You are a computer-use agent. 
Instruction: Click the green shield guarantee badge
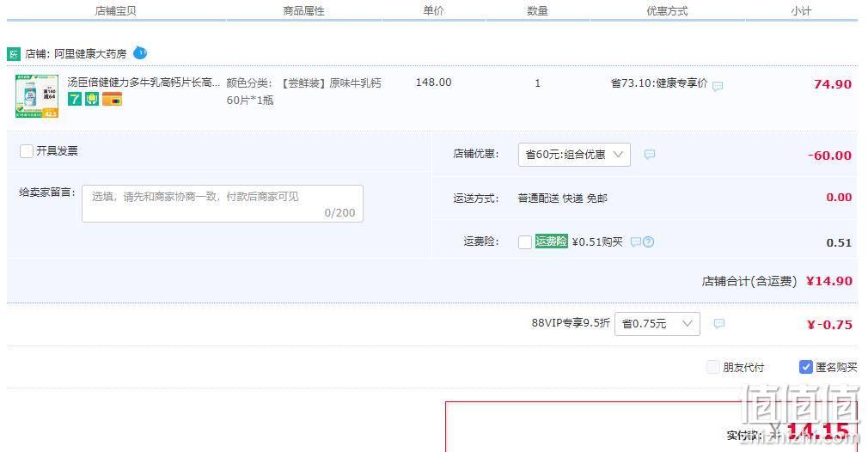click(x=92, y=99)
